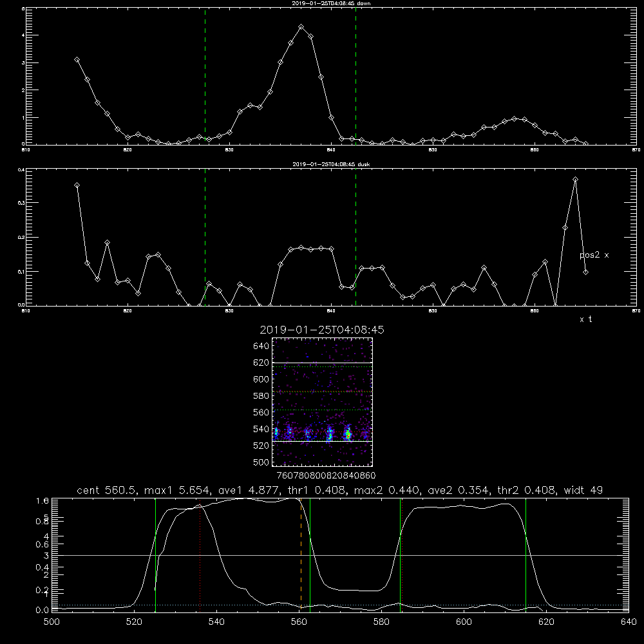Click the '560' y-axis label beside spectrogram
Screen dimensions: 644x644
point(261,412)
